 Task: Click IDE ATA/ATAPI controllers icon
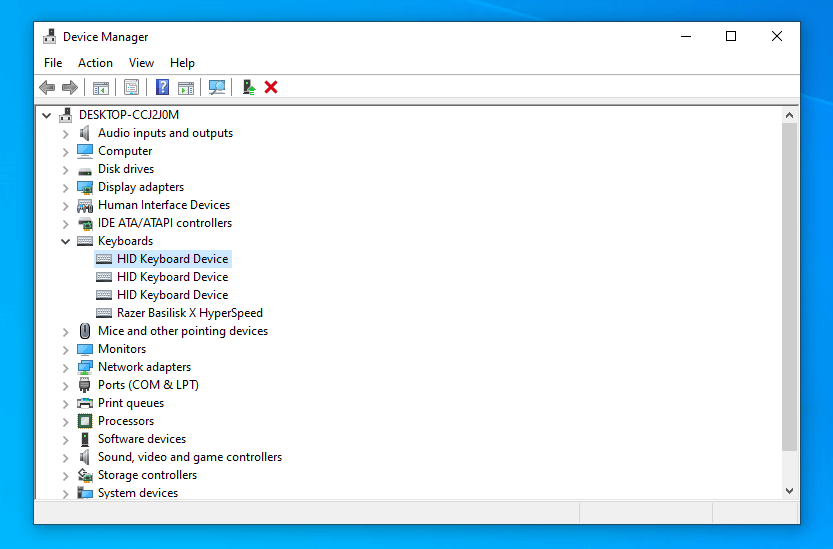coord(85,223)
